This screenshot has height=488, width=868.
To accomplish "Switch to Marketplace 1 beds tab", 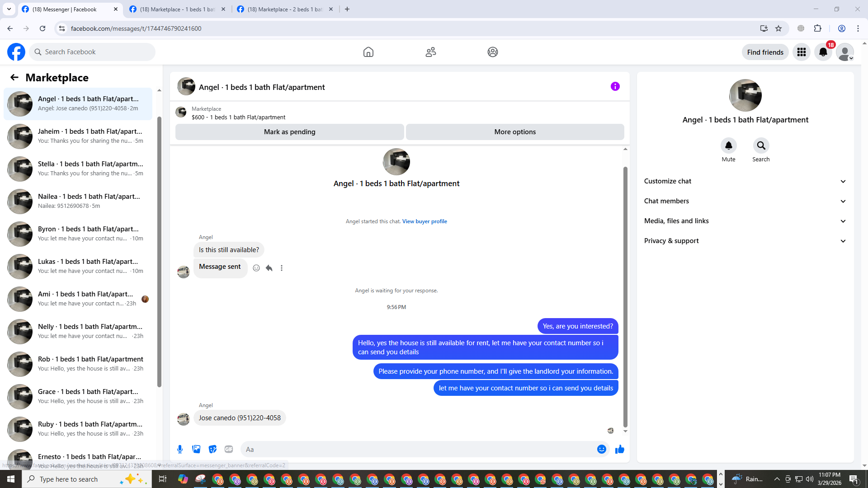I will click(177, 9).
